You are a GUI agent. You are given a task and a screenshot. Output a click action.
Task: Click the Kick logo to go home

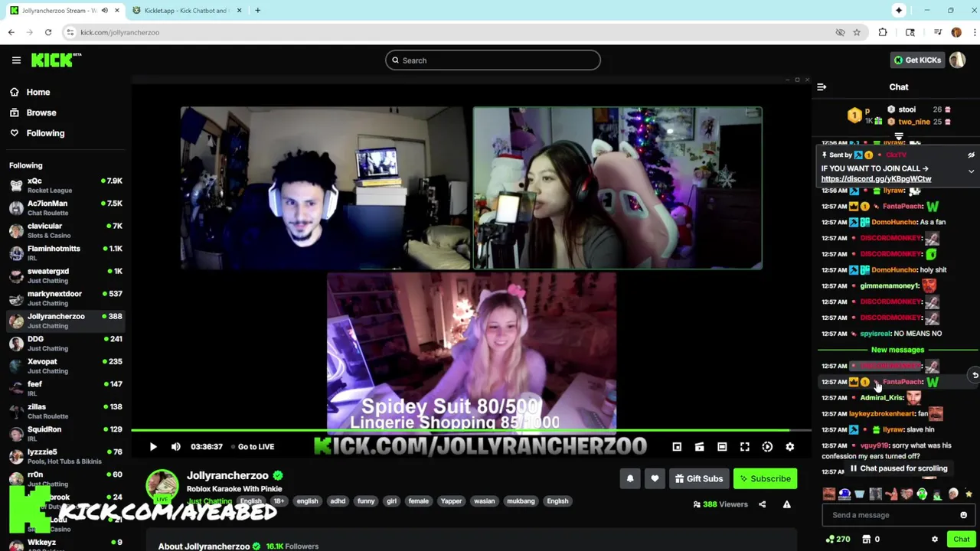point(56,60)
